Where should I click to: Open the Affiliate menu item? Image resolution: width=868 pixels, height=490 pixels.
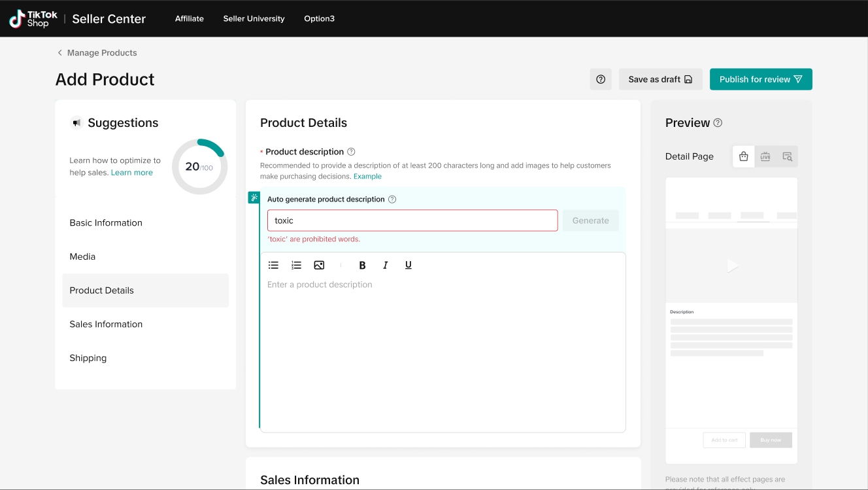click(190, 19)
